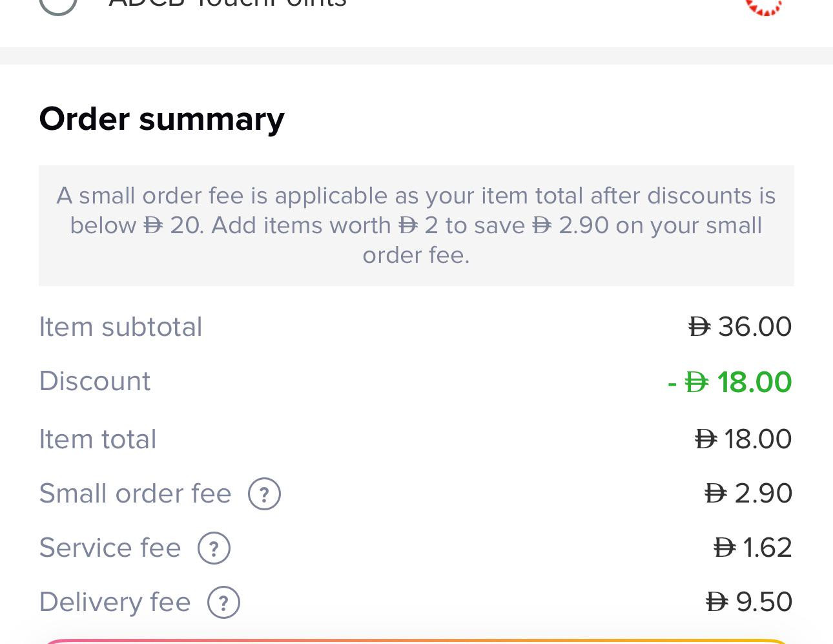
Task: Open the Small order fee help icon
Action: coord(264,494)
